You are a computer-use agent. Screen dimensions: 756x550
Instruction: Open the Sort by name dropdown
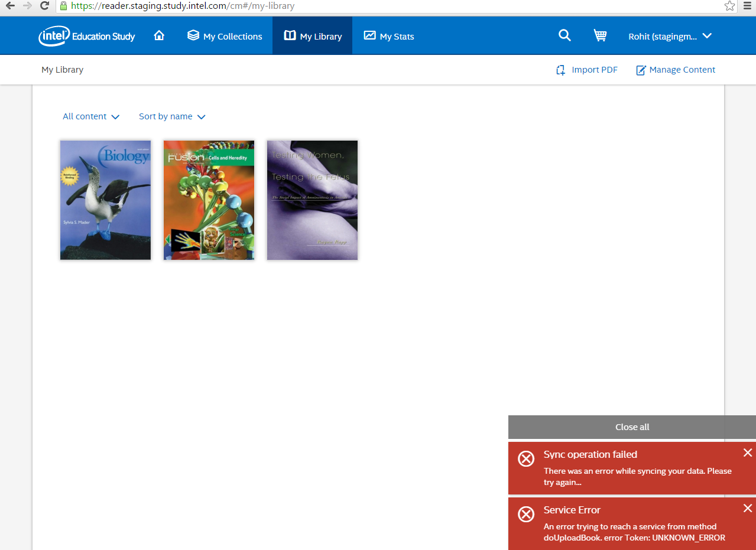pos(172,116)
